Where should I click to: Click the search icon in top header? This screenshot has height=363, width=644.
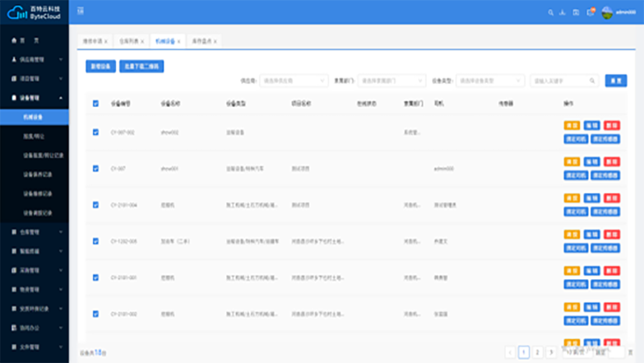(x=550, y=12)
